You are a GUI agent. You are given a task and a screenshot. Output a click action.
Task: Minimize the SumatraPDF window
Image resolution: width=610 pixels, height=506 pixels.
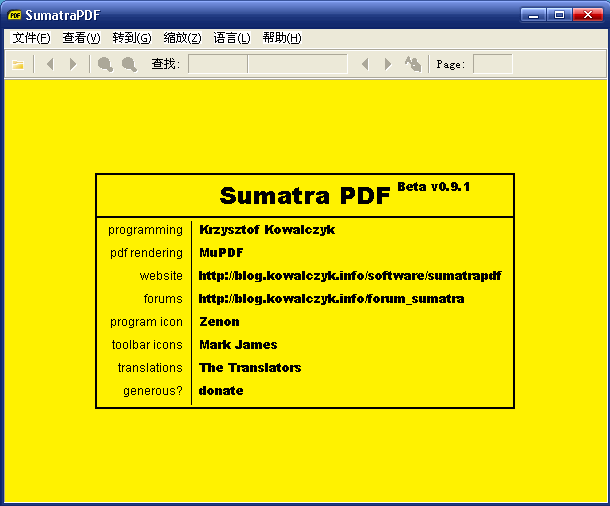point(534,15)
